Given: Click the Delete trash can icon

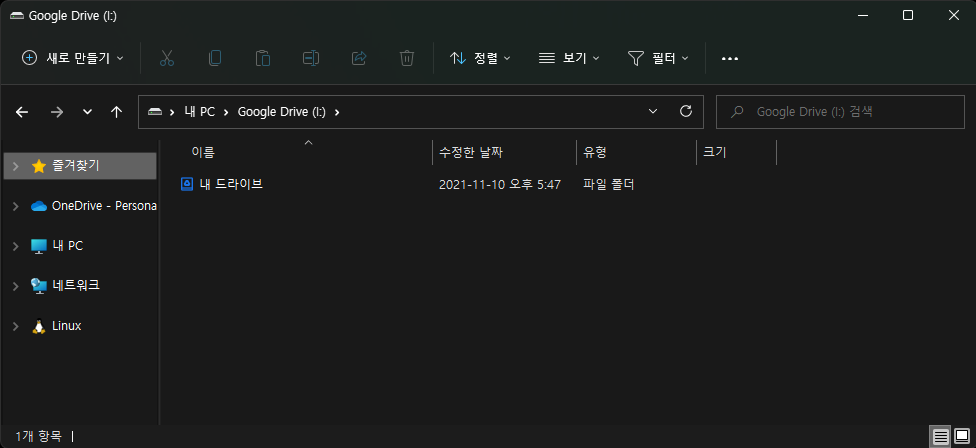Looking at the screenshot, I should click(406, 58).
